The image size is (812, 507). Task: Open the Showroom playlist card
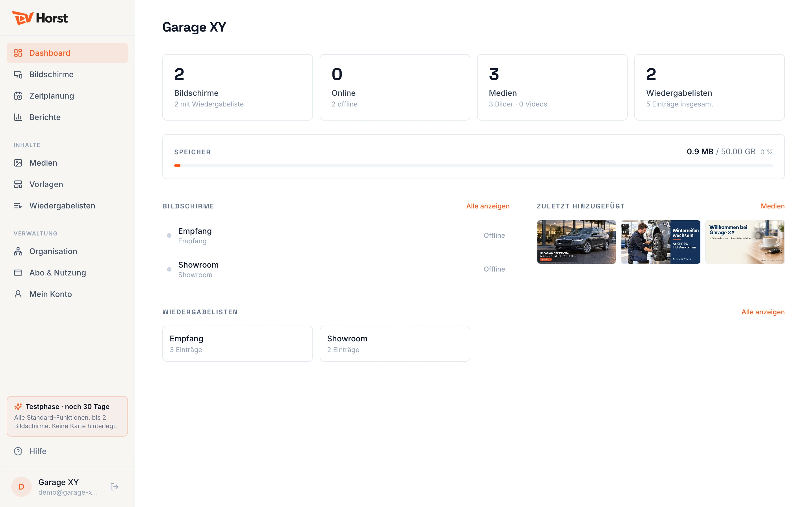[x=395, y=344]
